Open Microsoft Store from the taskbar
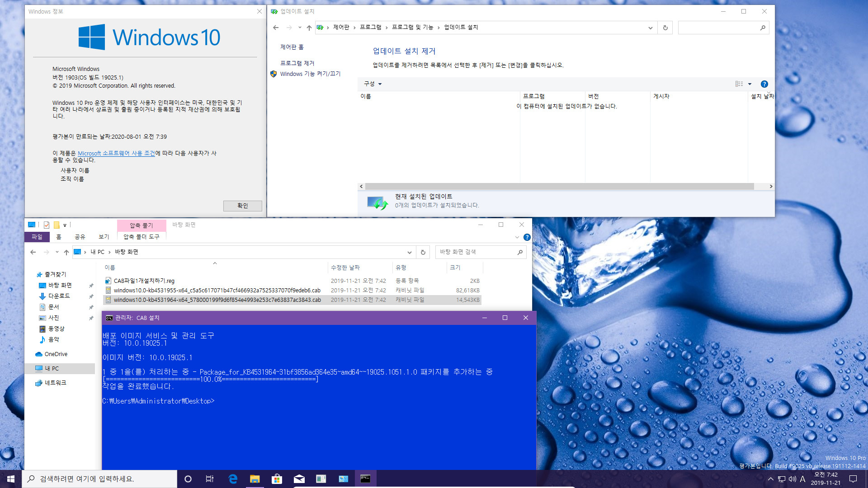This screenshot has height=488, width=868. (x=277, y=479)
